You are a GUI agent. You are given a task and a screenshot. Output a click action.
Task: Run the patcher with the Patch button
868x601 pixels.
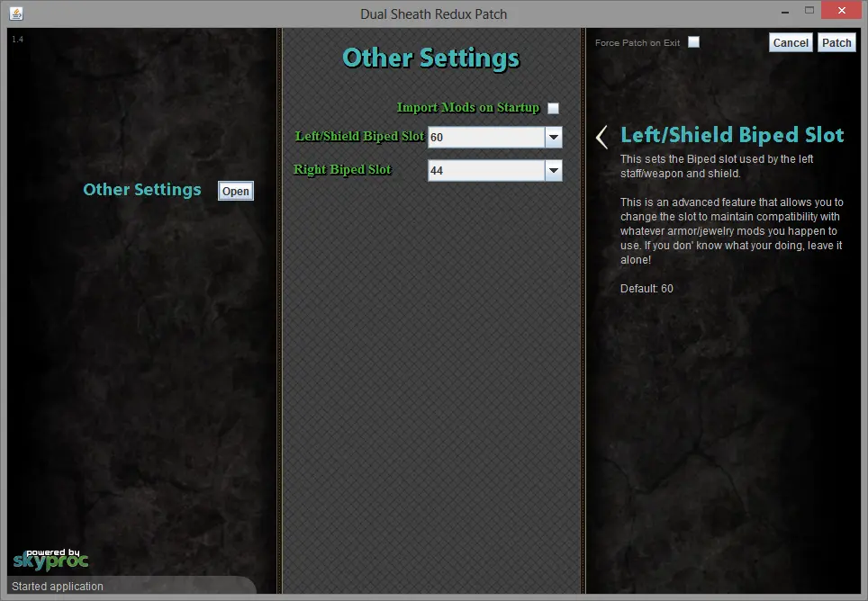pos(836,42)
